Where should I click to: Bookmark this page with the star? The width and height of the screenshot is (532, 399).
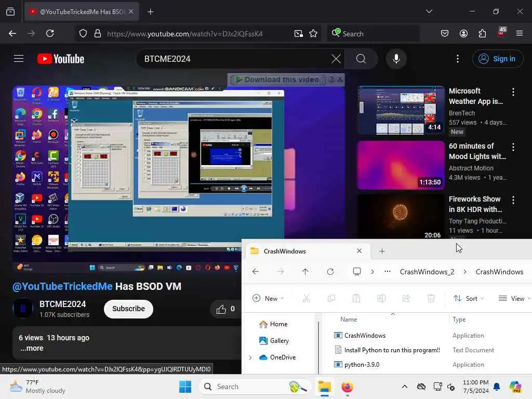pyautogui.click(x=313, y=34)
